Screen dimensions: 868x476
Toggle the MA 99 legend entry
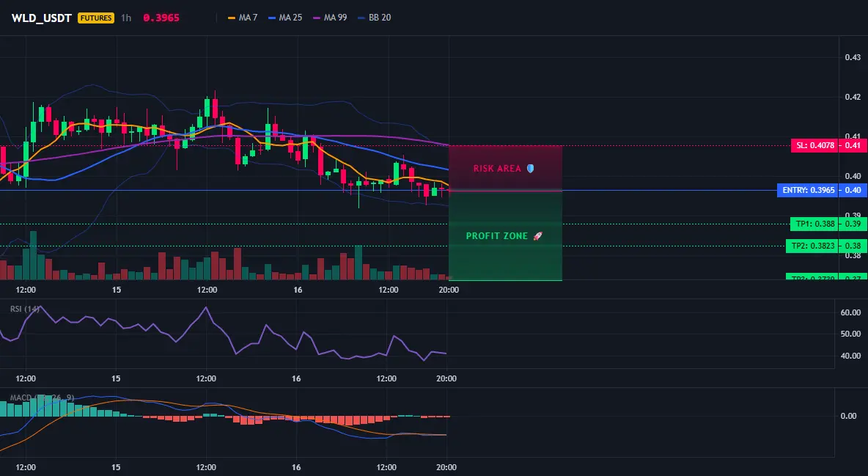tap(330, 18)
